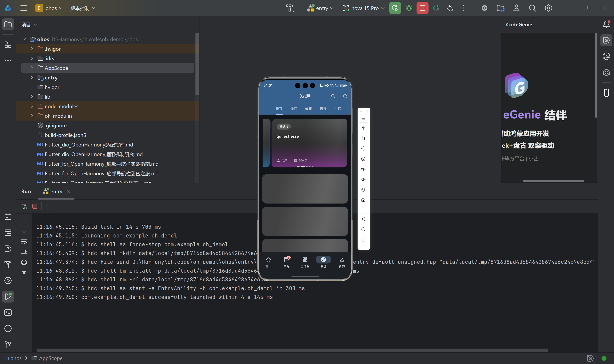
Task: Open build-profile.json5 file
Action: [65, 135]
